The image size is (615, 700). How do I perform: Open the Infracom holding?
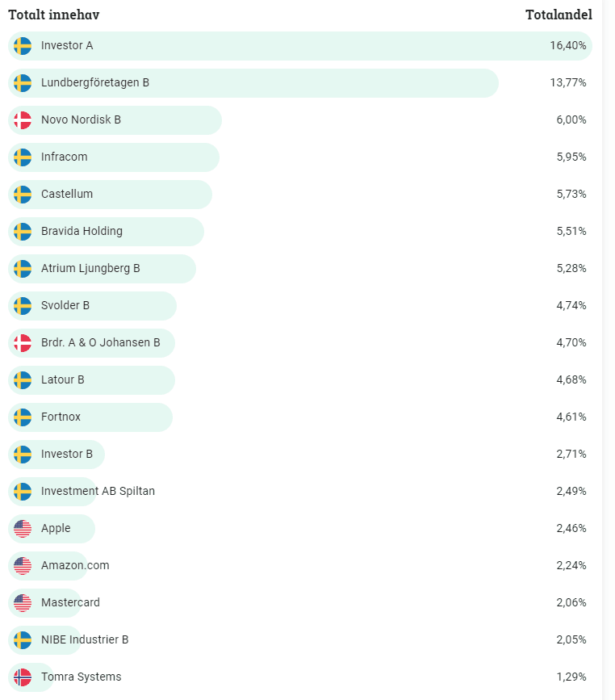65,157
